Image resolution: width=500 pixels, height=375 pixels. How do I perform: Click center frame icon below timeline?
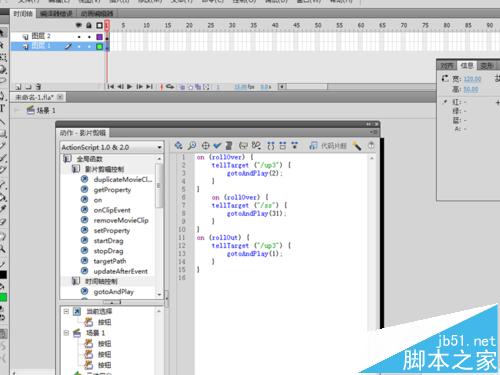coord(162,87)
